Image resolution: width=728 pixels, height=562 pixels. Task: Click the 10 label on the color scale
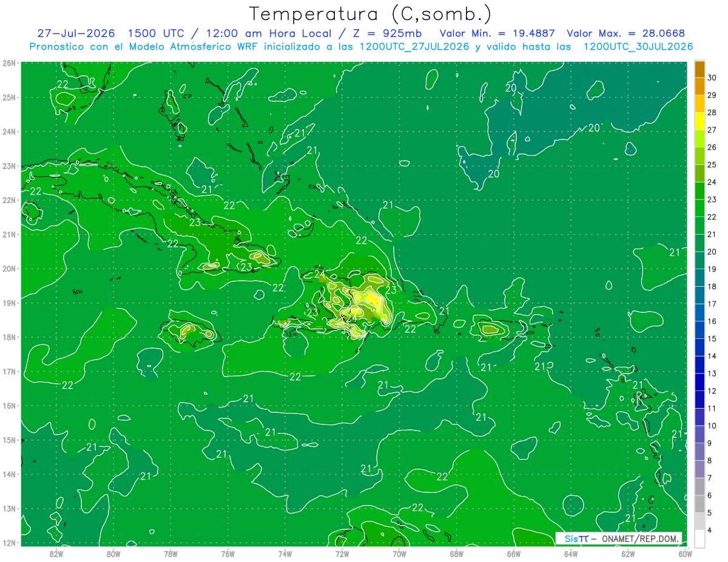(712, 426)
